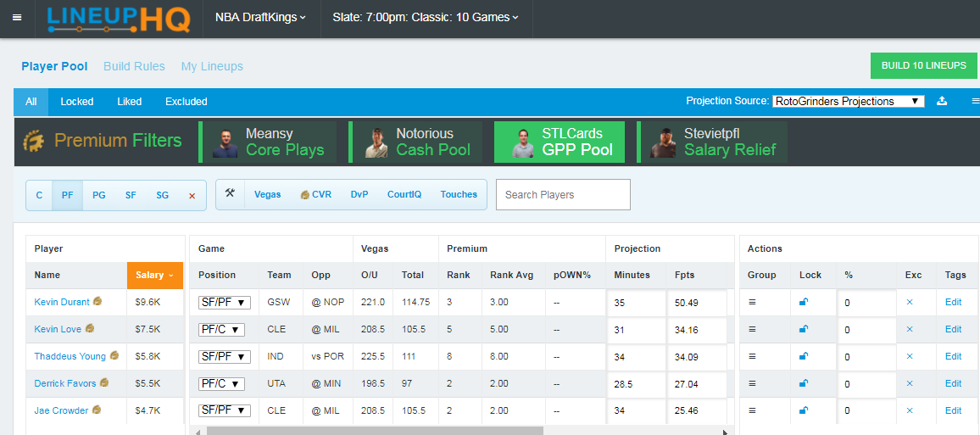This screenshot has width=980, height=435.
Task: Open Jae Crowder's position dropdown
Action: coord(225,410)
